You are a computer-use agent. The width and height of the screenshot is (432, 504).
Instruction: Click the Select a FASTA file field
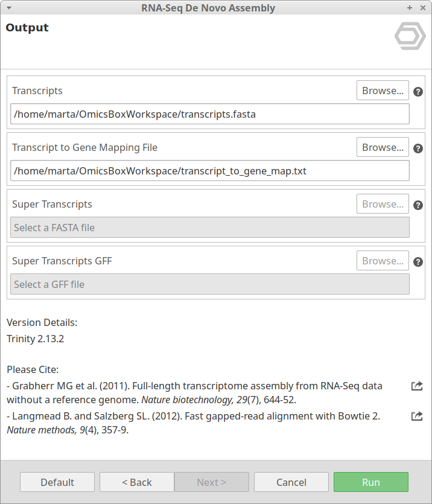point(210,228)
